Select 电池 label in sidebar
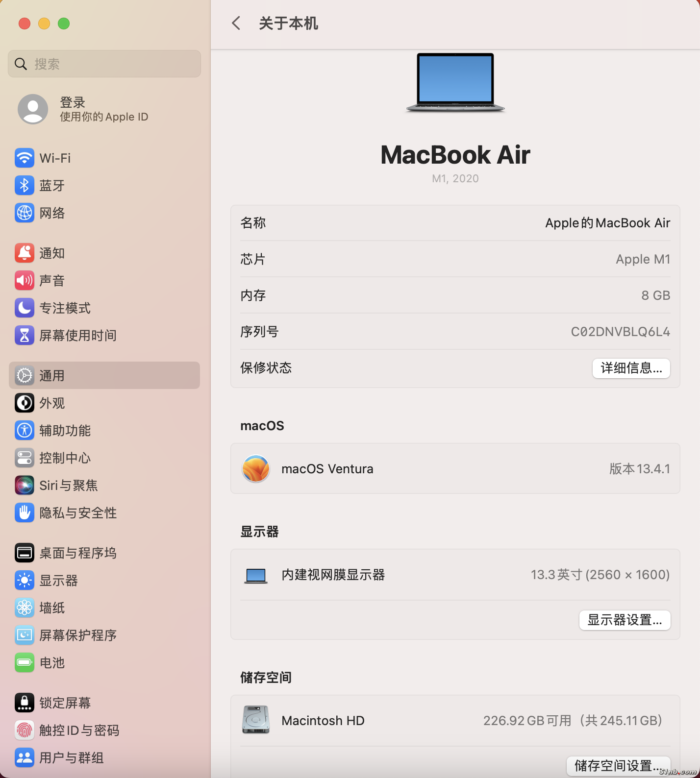 (52, 662)
